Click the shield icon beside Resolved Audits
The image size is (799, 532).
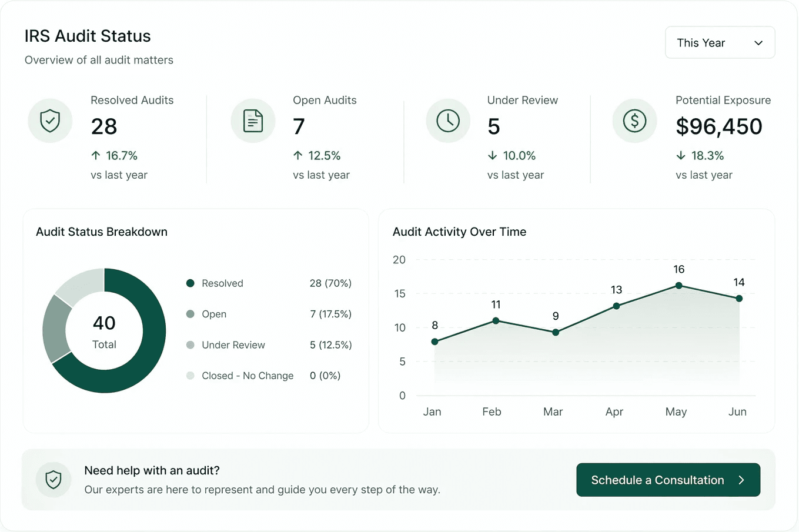click(50, 121)
